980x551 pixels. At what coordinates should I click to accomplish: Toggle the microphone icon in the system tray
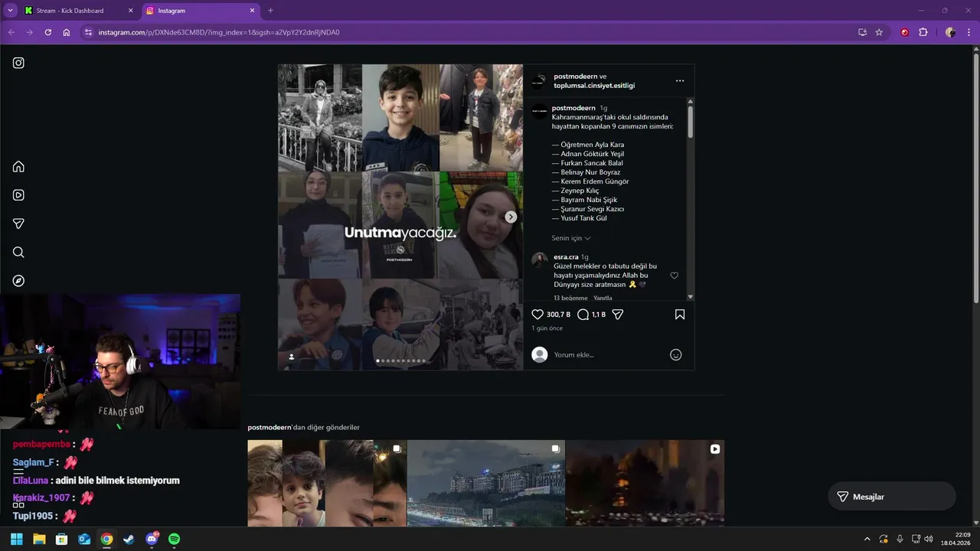click(x=900, y=539)
